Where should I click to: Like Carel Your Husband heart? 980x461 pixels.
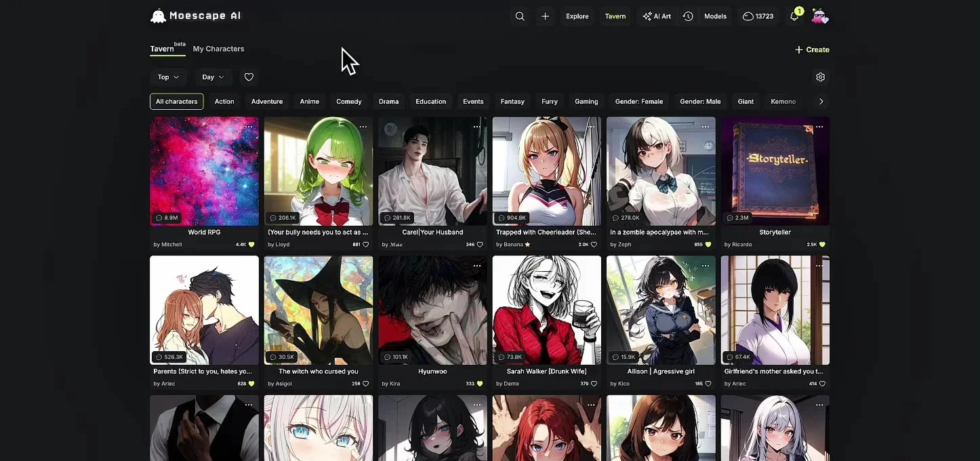click(480, 245)
